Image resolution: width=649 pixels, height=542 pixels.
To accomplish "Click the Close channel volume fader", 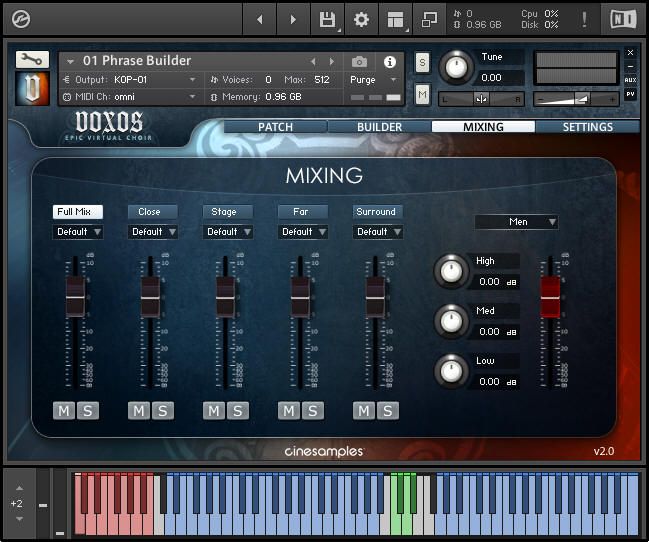I will [150, 297].
